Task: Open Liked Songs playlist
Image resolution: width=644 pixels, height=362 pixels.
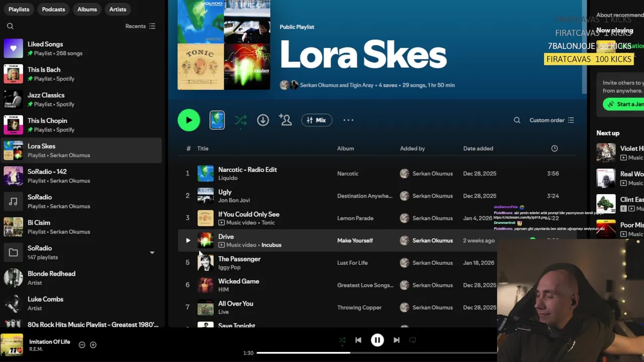Action: coord(81,49)
